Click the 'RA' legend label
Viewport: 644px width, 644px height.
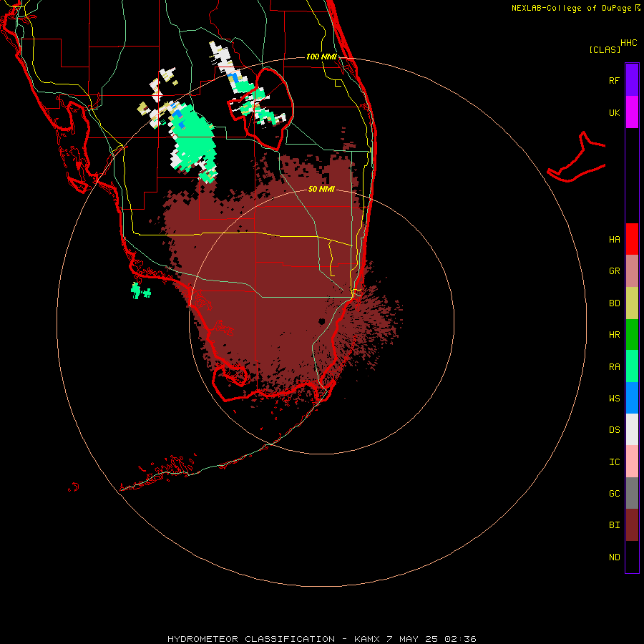tap(614, 367)
